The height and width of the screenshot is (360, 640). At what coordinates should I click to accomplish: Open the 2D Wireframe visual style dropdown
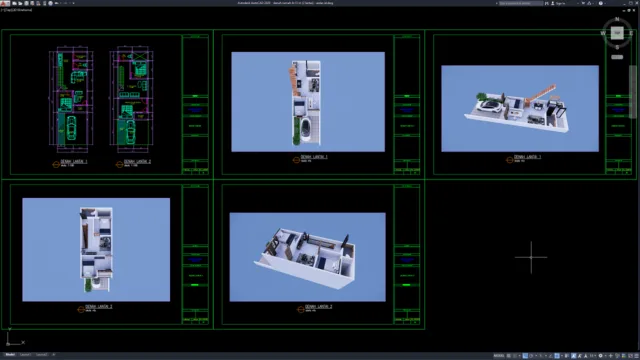point(22,10)
